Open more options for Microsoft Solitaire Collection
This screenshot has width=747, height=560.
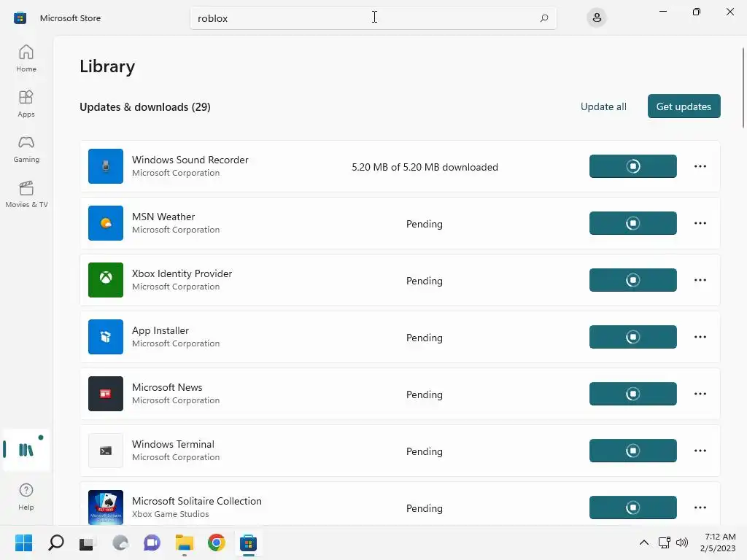tap(700, 507)
